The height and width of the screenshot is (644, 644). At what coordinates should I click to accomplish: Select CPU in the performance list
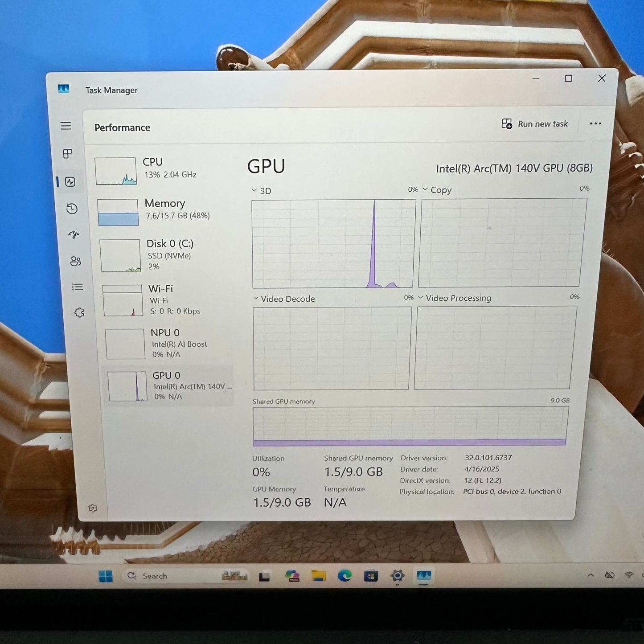161,171
